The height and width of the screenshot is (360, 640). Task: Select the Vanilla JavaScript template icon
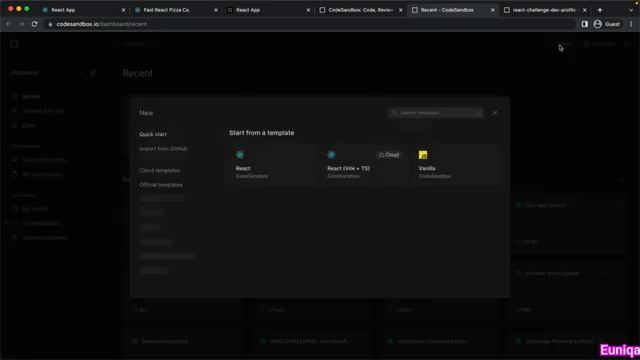pos(423,155)
